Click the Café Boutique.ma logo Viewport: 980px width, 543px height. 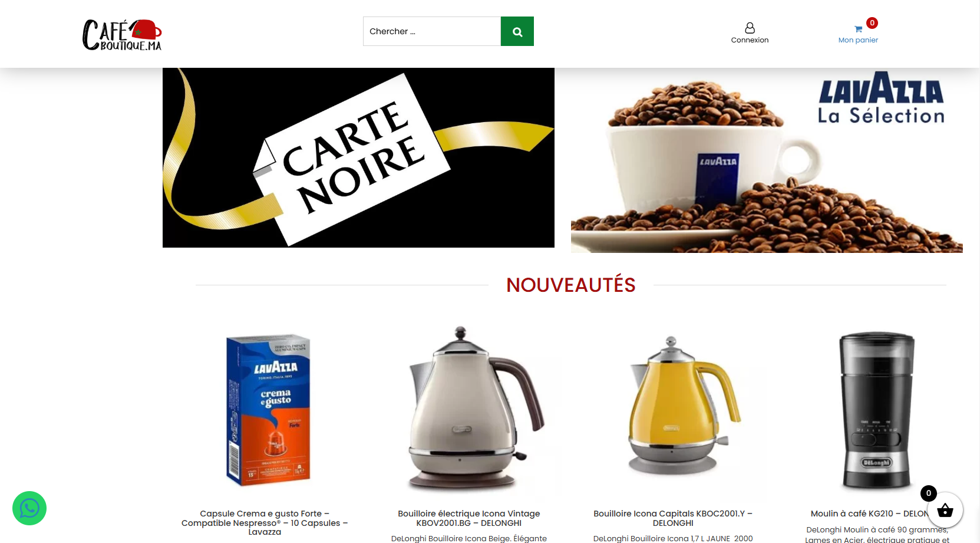(122, 35)
